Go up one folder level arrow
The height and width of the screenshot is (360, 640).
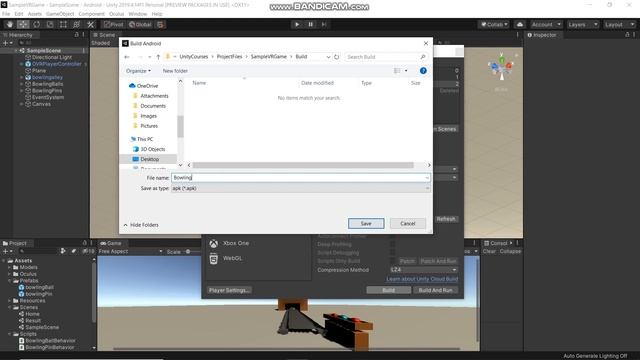(158, 57)
